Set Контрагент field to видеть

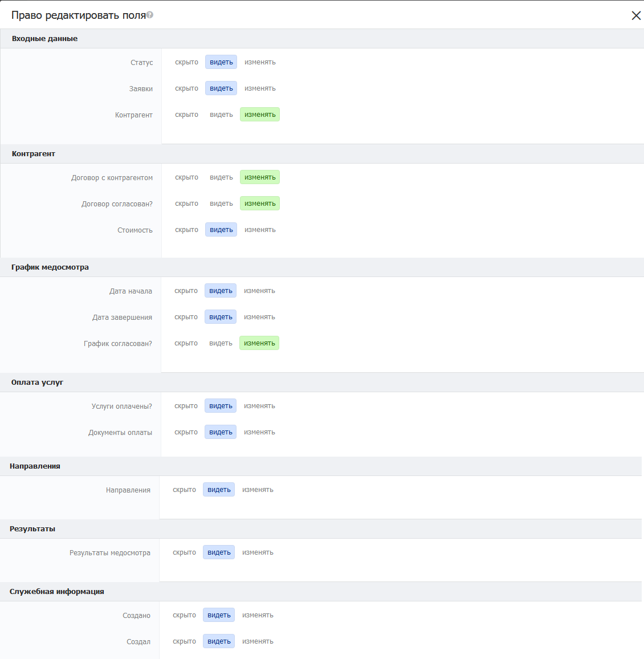tap(221, 115)
